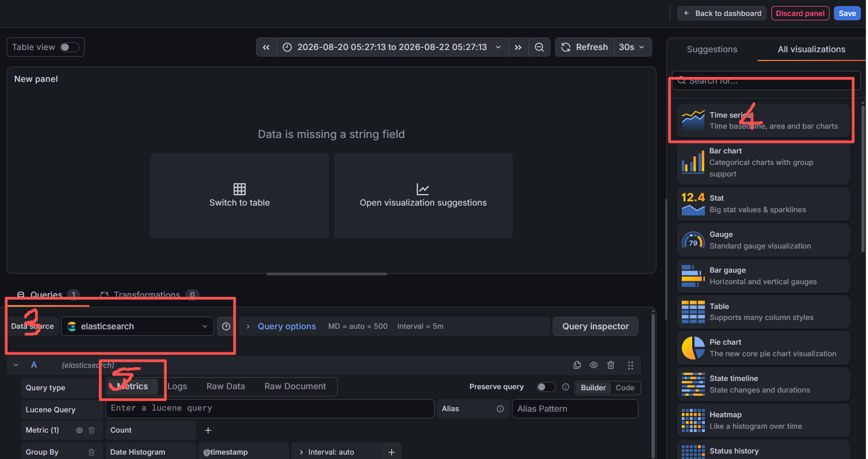Viewport: 868px width, 459px height.
Task: Choose the Time series visualization
Action: point(764,120)
